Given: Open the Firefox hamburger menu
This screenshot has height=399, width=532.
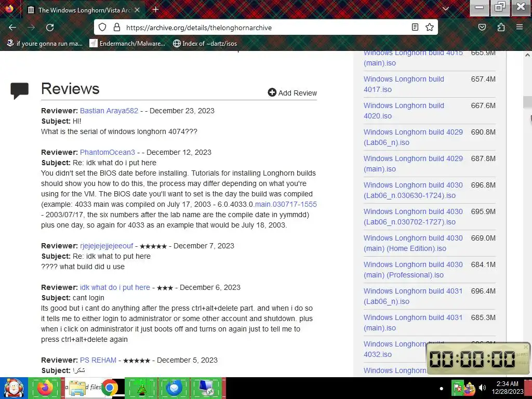Looking at the screenshot, I should 520,27.
